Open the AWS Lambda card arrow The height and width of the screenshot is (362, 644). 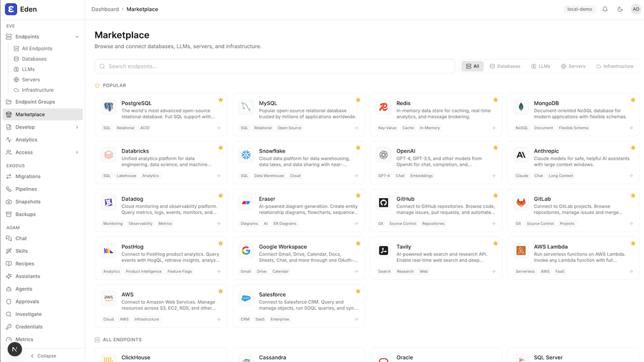[631, 271]
